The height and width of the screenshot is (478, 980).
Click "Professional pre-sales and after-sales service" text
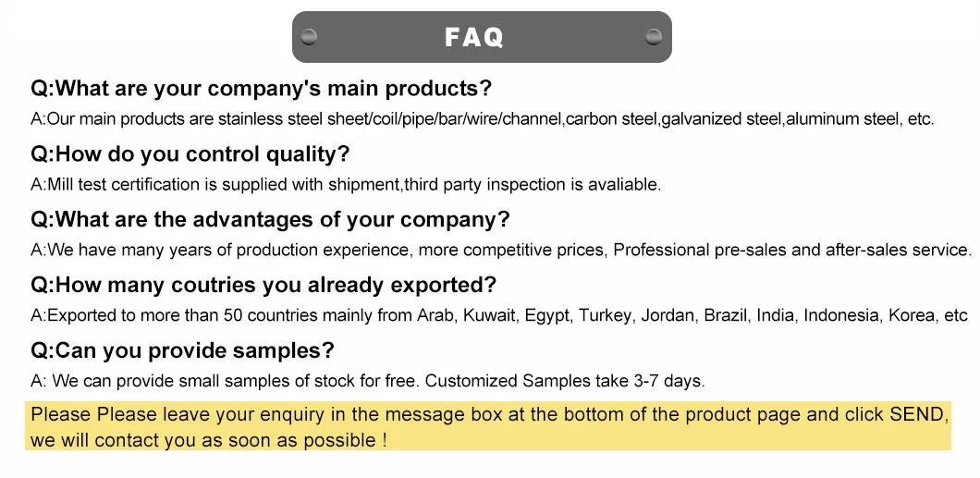pos(791,250)
